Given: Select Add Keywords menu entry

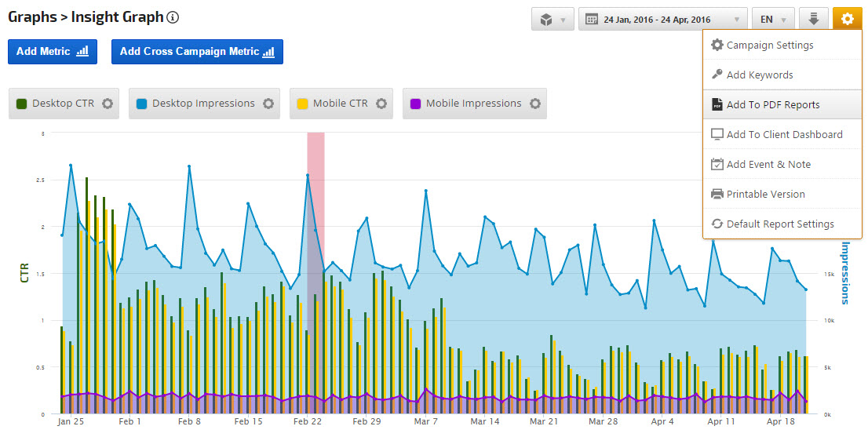Looking at the screenshot, I should coord(759,75).
